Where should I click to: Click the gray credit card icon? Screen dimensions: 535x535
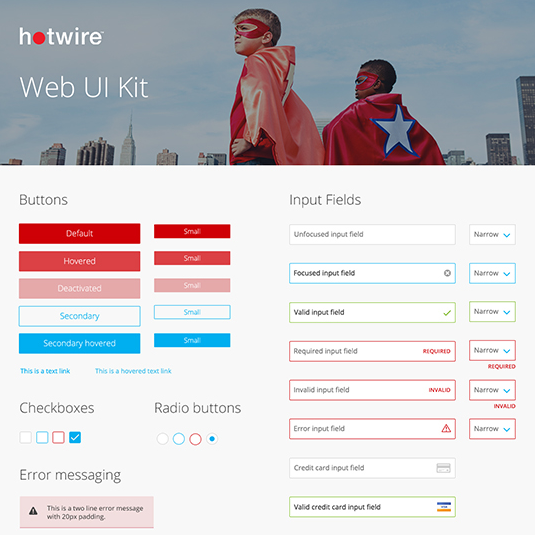pyautogui.click(x=443, y=468)
